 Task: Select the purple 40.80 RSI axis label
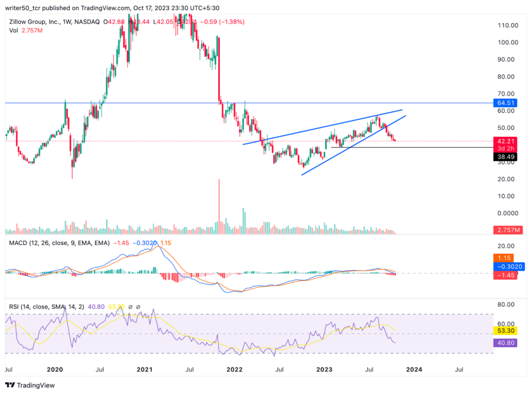[x=505, y=343]
